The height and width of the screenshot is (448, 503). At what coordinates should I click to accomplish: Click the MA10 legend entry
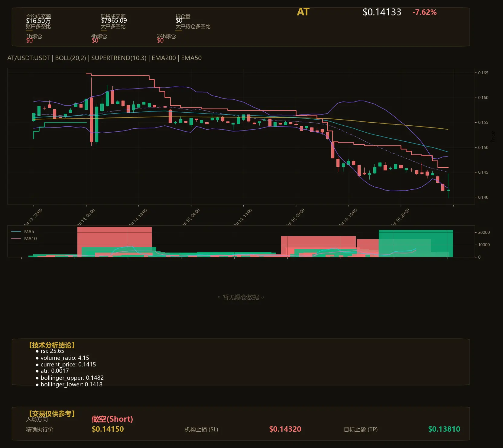24,239
